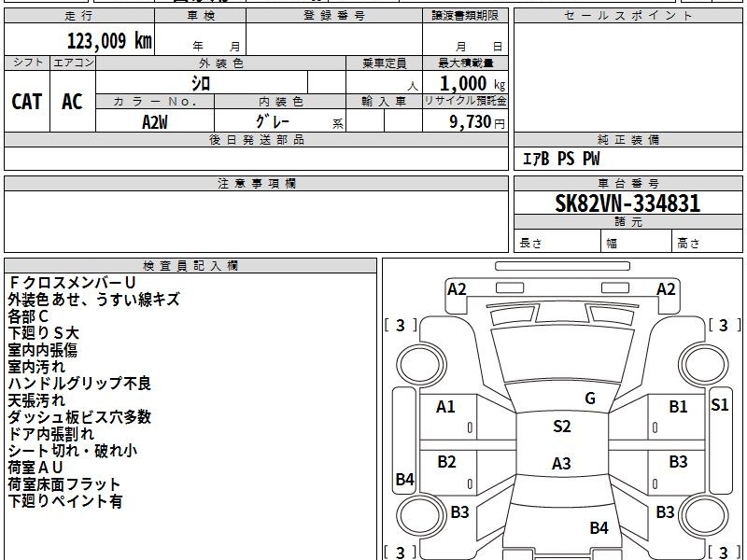Select the recycle deposit 9,730円
This screenshot has width=747, height=560.
pyautogui.click(x=477, y=122)
